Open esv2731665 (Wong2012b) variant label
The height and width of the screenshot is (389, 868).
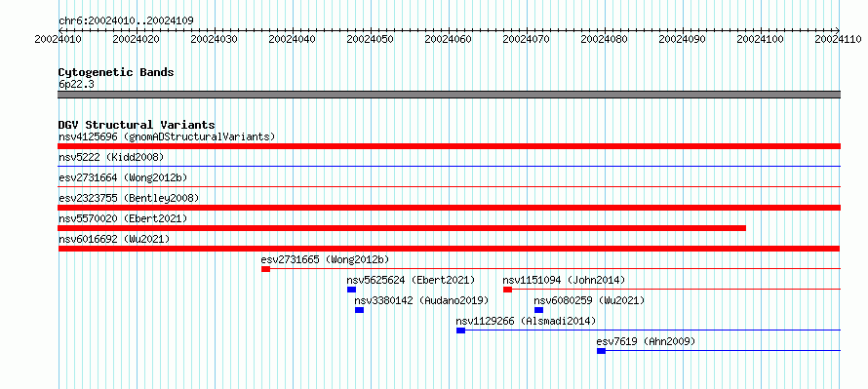coord(326,259)
